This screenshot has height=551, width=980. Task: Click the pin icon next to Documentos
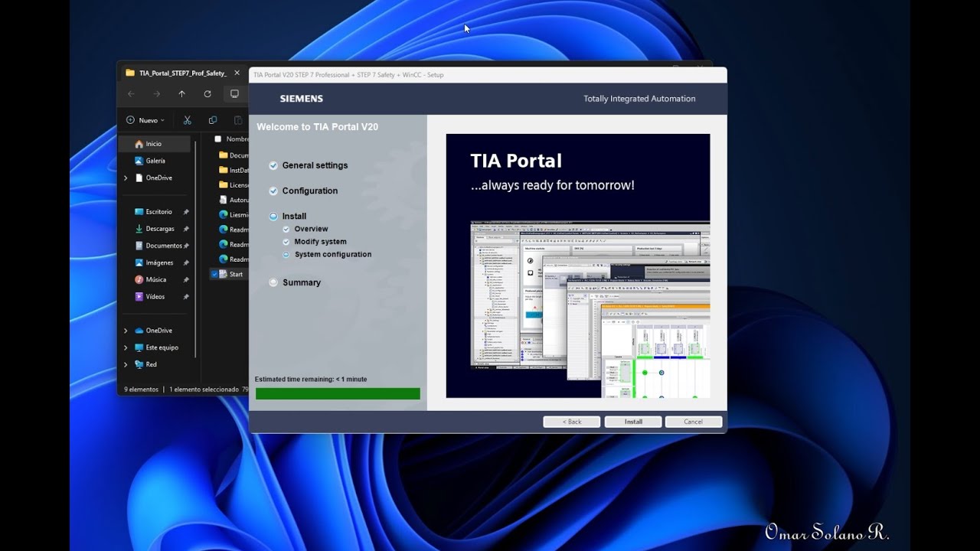(186, 246)
